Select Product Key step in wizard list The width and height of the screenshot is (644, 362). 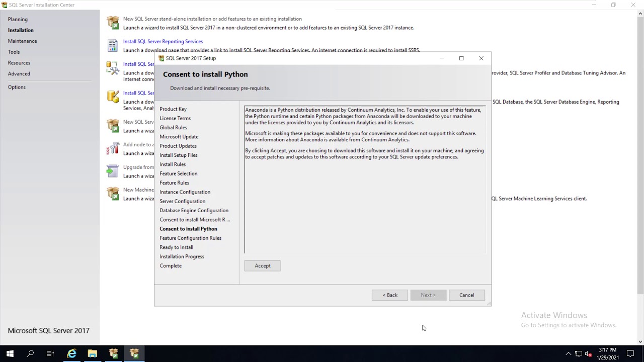coord(173,109)
